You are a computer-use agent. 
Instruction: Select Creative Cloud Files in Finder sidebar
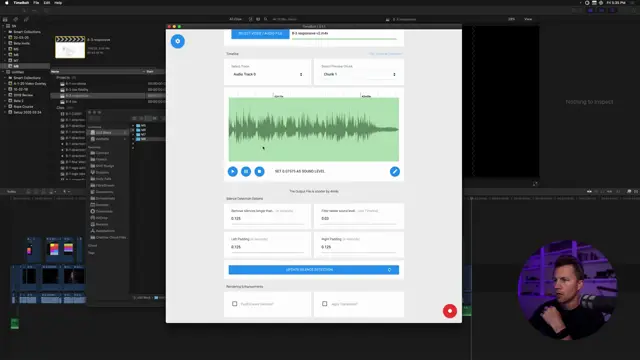(108, 238)
